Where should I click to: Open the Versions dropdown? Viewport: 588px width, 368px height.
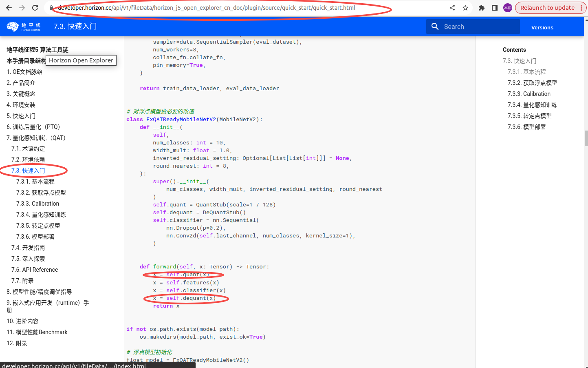[542, 27]
